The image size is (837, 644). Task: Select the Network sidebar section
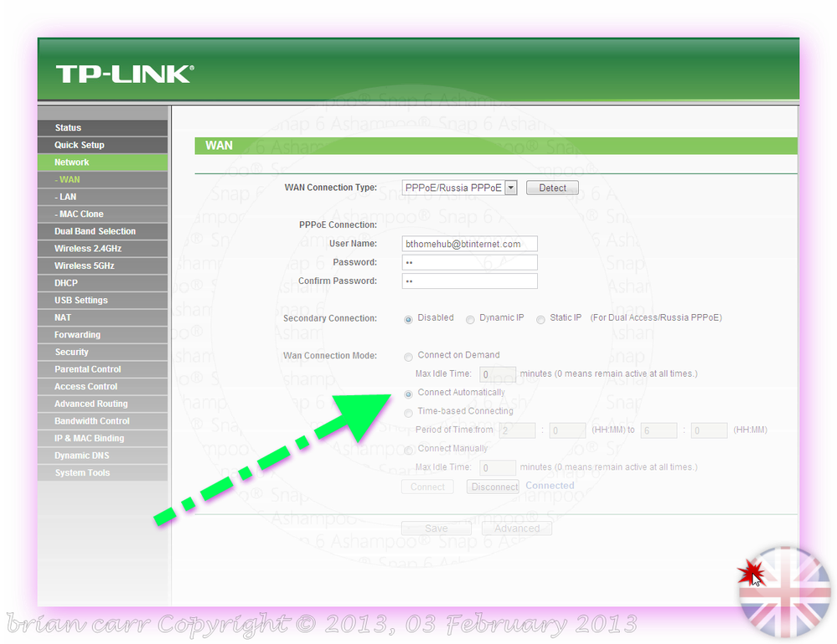click(102, 162)
